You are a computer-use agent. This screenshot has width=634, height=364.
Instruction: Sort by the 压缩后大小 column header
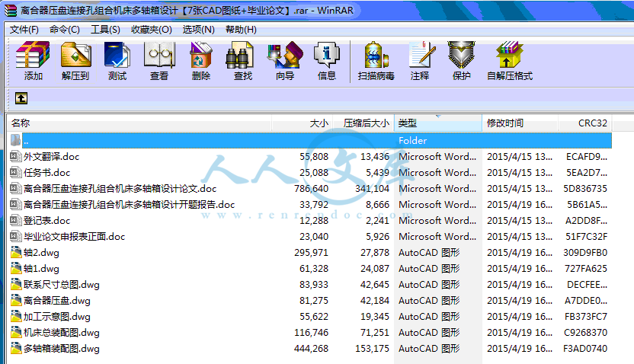tap(363, 123)
